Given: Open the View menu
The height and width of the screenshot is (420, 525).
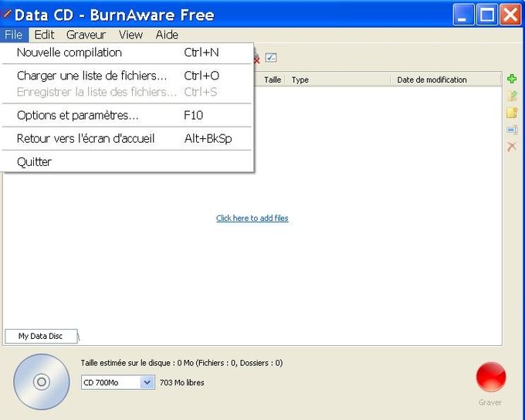Looking at the screenshot, I should (x=131, y=35).
